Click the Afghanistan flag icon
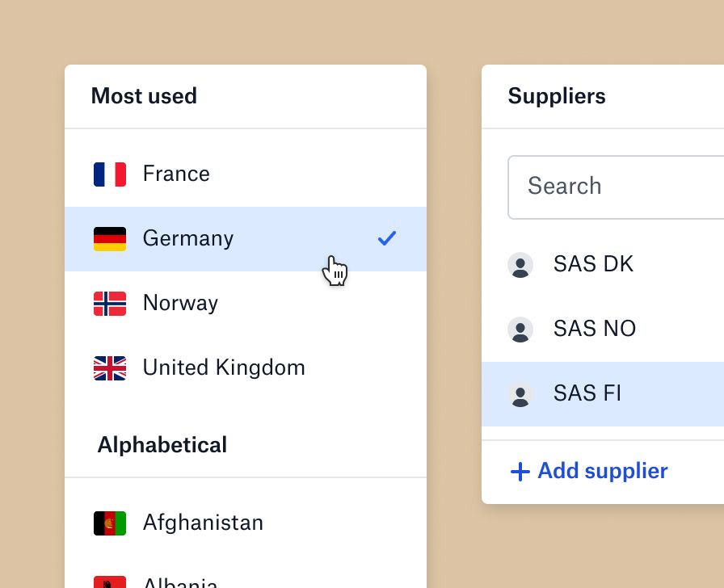The image size is (724, 588). [110, 523]
